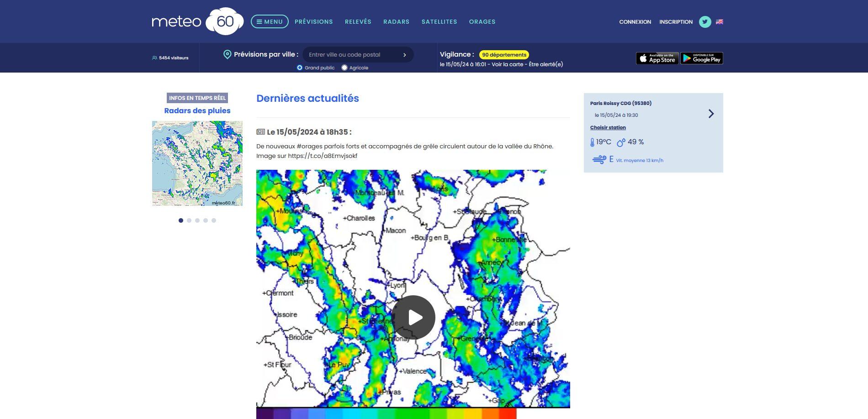Select the thermometer icon next to 19°C

coord(592,141)
